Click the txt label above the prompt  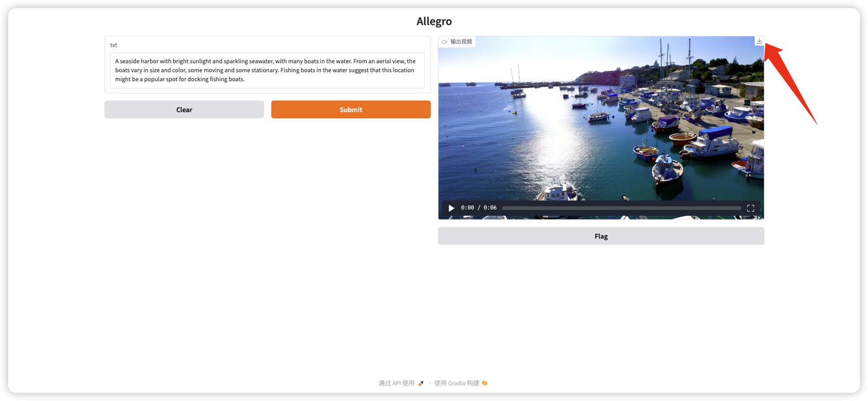(x=114, y=45)
